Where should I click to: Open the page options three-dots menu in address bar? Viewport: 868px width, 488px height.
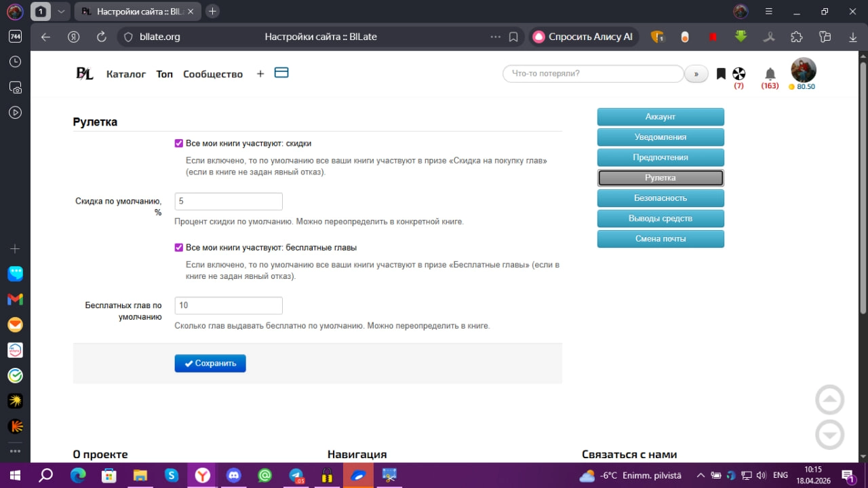[496, 37]
